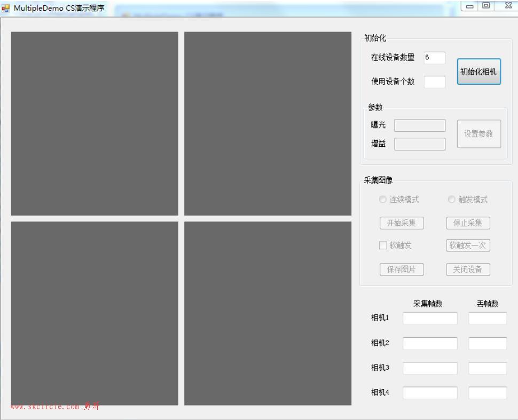Image resolution: width=518 pixels, height=420 pixels.
Task: Click the 丢帧数 column header
Action: [487, 304]
